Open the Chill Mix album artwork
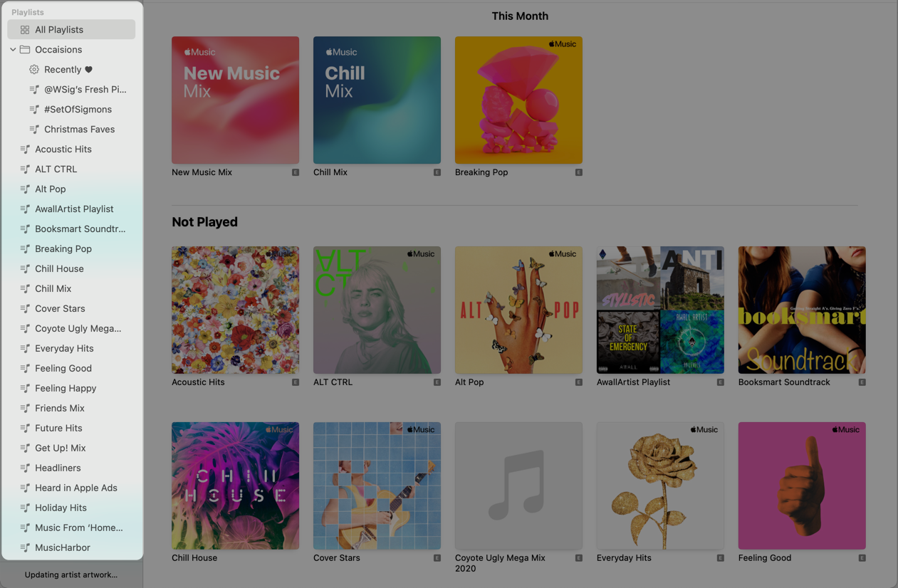The image size is (898, 588). coord(377,100)
